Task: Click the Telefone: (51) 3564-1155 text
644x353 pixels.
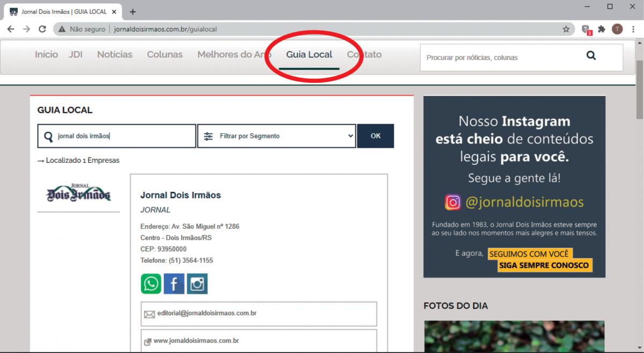Action: click(177, 260)
